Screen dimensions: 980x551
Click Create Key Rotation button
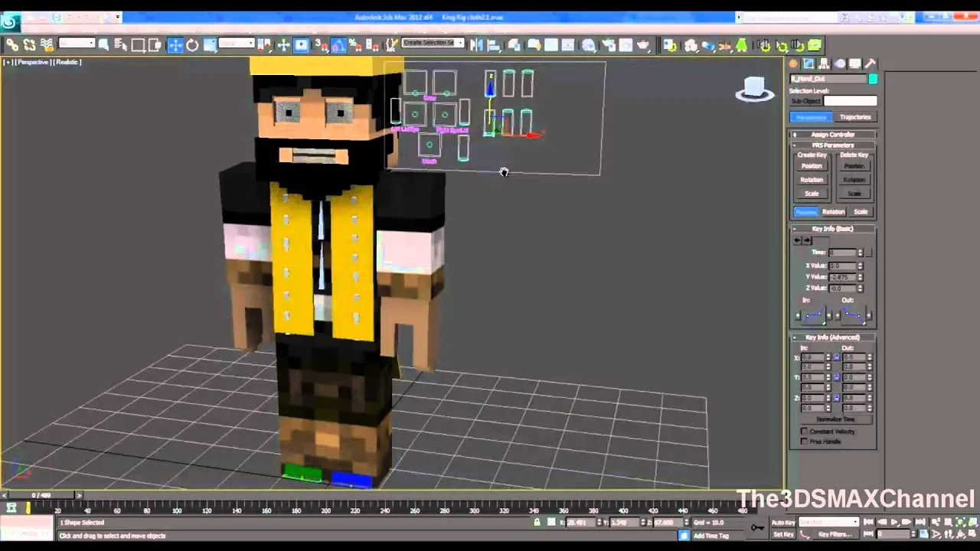pos(812,180)
